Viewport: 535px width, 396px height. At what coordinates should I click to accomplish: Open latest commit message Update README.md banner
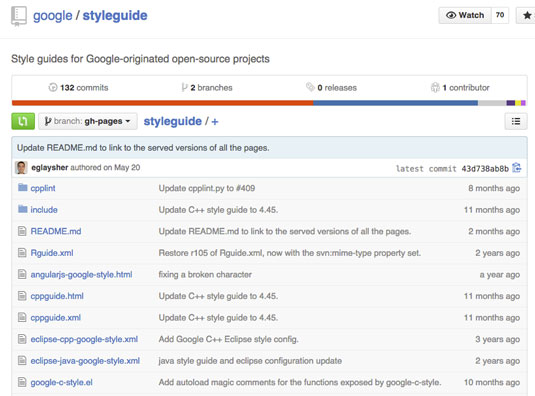click(143, 148)
